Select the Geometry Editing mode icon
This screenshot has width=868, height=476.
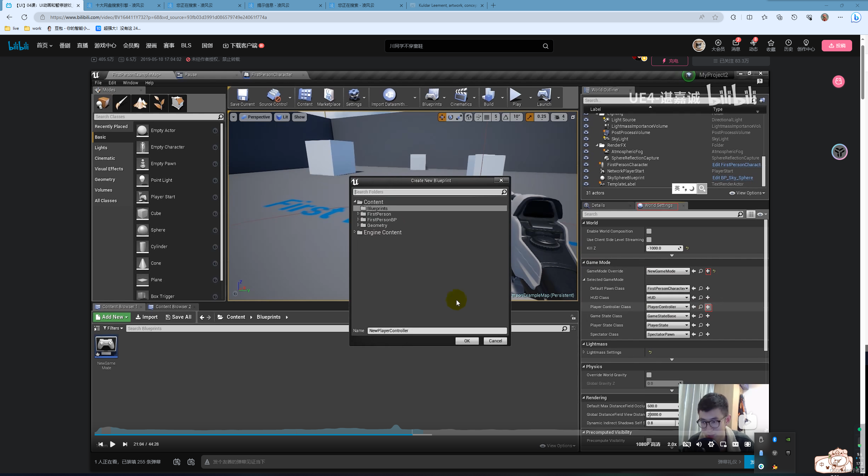click(x=177, y=103)
